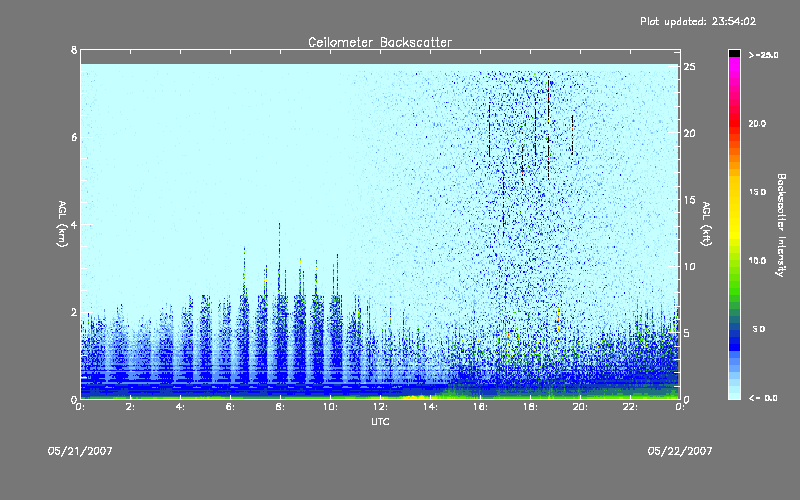
Task: Select the 05/21/2007 start date label
Action: click(x=80, y=451)
